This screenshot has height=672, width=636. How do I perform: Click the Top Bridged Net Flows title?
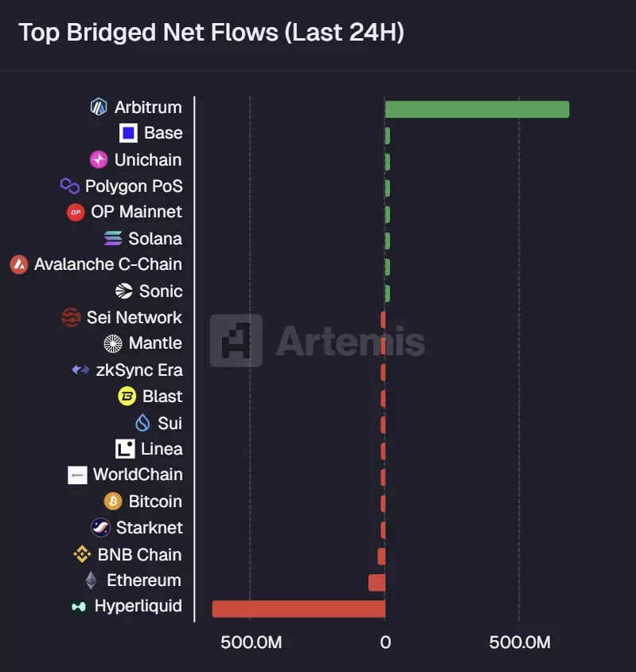(x=211, y=33)
